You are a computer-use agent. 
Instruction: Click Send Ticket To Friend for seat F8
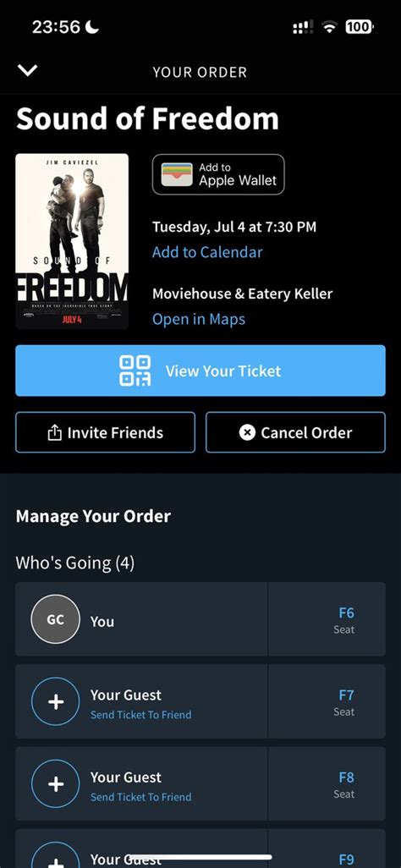pyautogui.click(x=140, y=797)
